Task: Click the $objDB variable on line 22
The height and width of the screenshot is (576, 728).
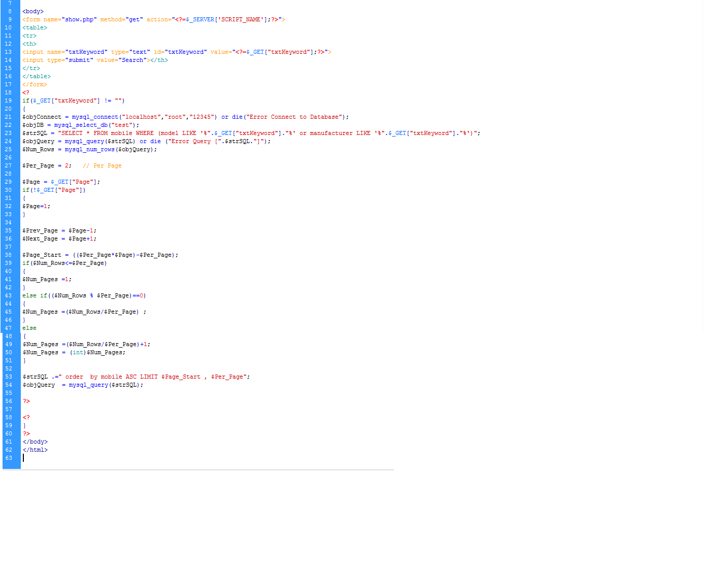Action: click(33, 125)
